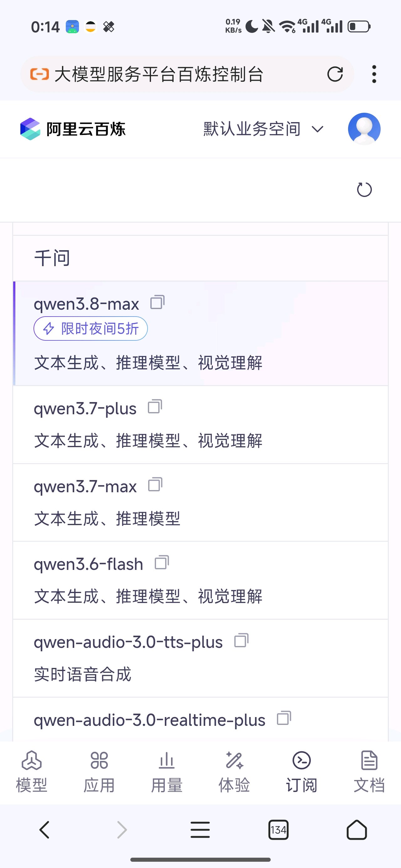The width and height of the screenshot is (401, 868).
Task: Open the 体验 tab
Action: click(x=234, y=772)
